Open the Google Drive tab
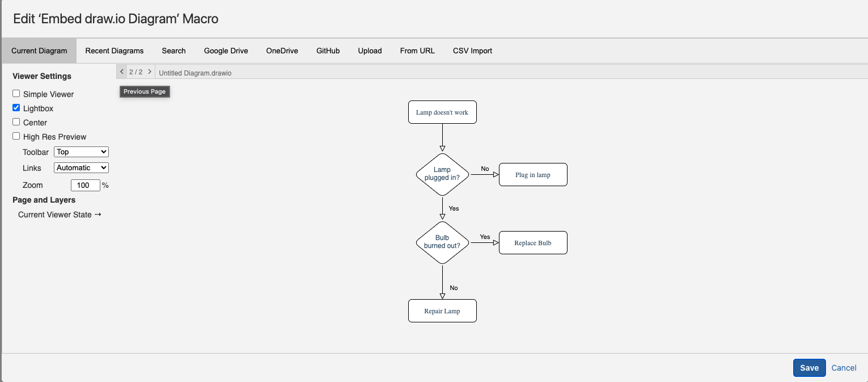Viewport: 868px width, 382px height. point(226,51)
